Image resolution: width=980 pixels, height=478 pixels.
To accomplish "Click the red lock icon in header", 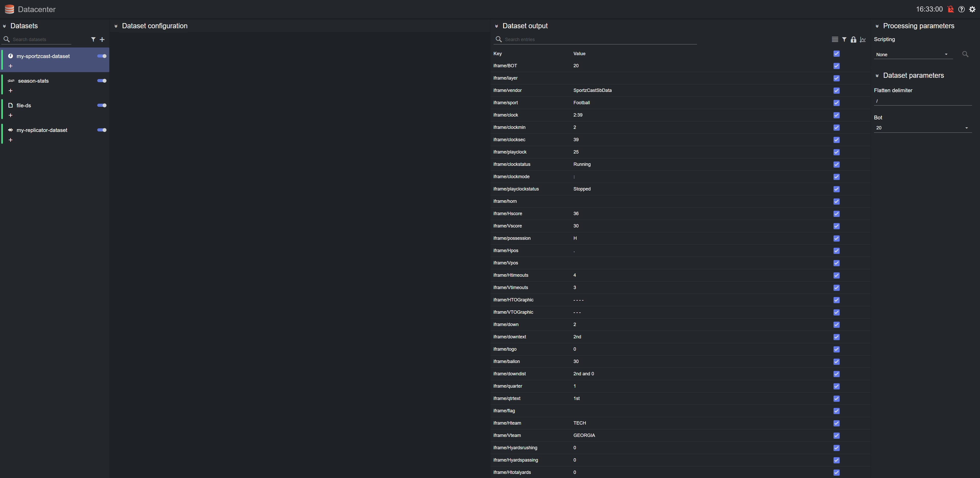I will [950, 9].
